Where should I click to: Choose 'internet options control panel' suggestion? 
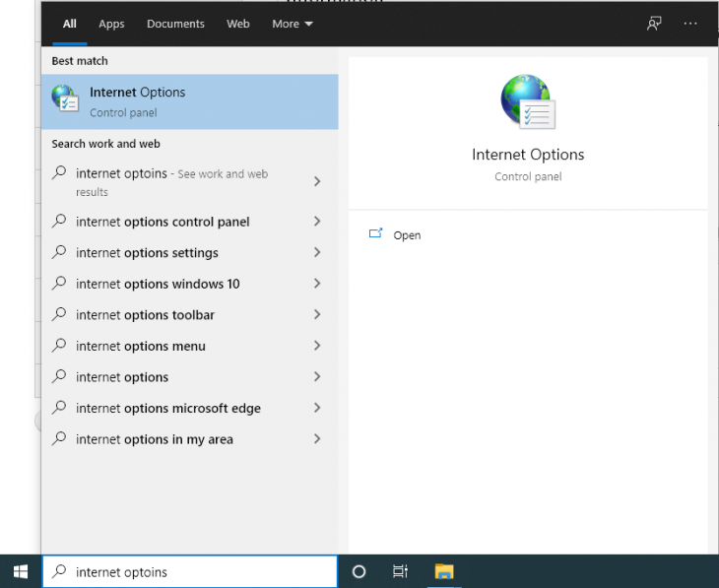coord(190,222)
